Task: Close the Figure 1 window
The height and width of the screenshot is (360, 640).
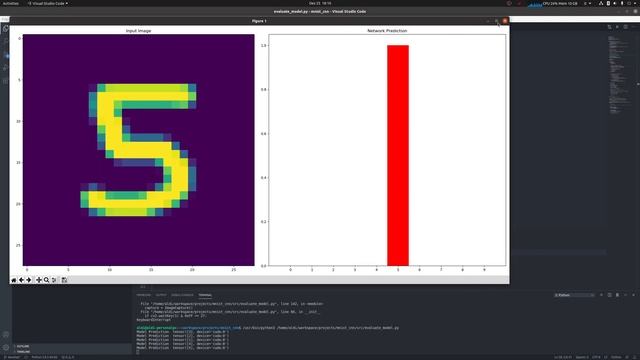Action: pyautogui.click(x=505, y=20)
